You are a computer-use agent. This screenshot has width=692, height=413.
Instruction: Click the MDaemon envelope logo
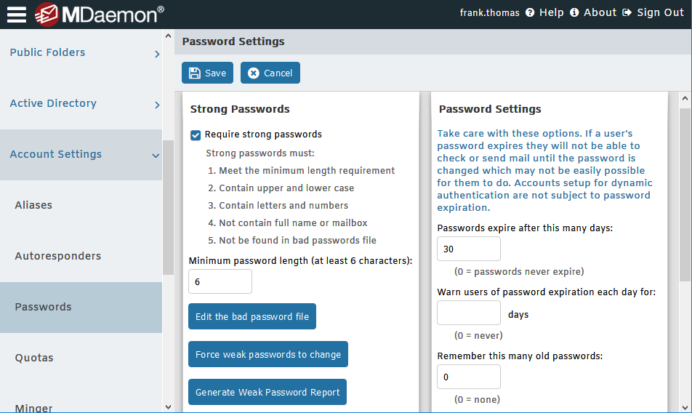point(47,15)
